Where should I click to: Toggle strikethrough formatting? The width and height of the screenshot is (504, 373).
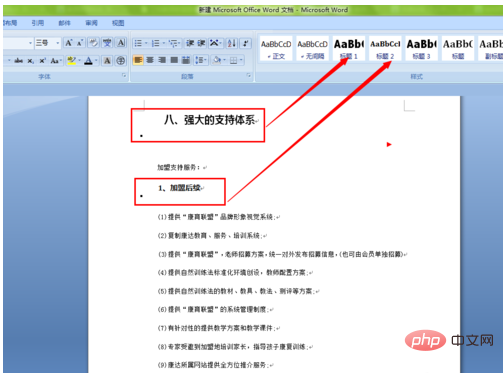coord(19,61)
